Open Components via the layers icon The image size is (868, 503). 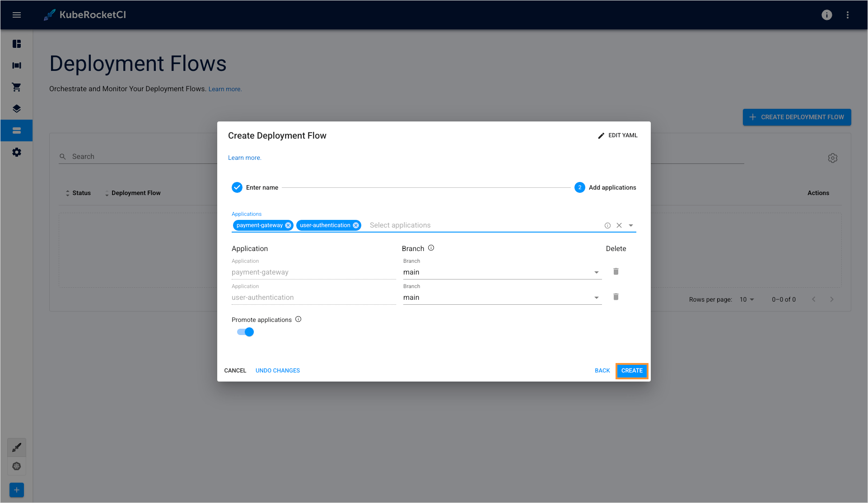(x=17, y=108)
